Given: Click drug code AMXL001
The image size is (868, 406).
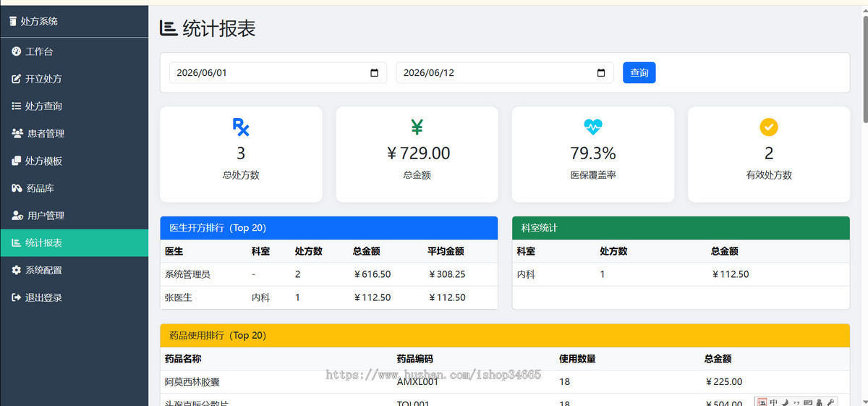Looking at the screenshot, I should pos(417,381).
